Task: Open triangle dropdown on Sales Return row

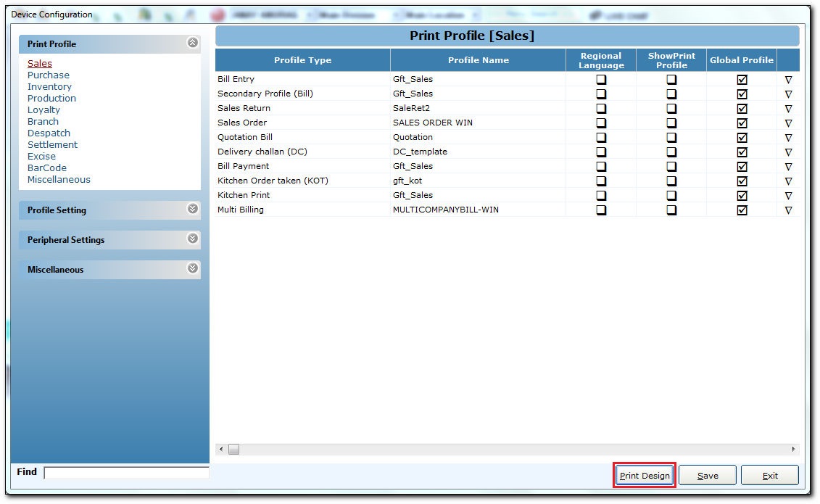Action: point(788,109)
